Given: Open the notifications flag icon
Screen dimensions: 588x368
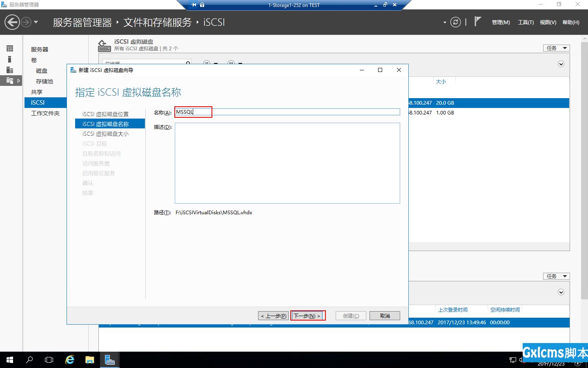Looking at the screenshot, I should (x=477, y=22).
